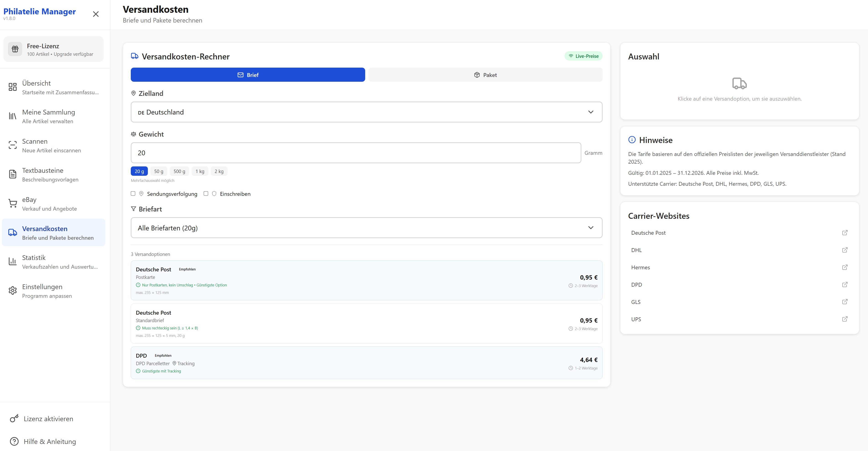Expand the Alle Briefarten (20g) dropdown
868x451 pixels.
pos(366,228)
